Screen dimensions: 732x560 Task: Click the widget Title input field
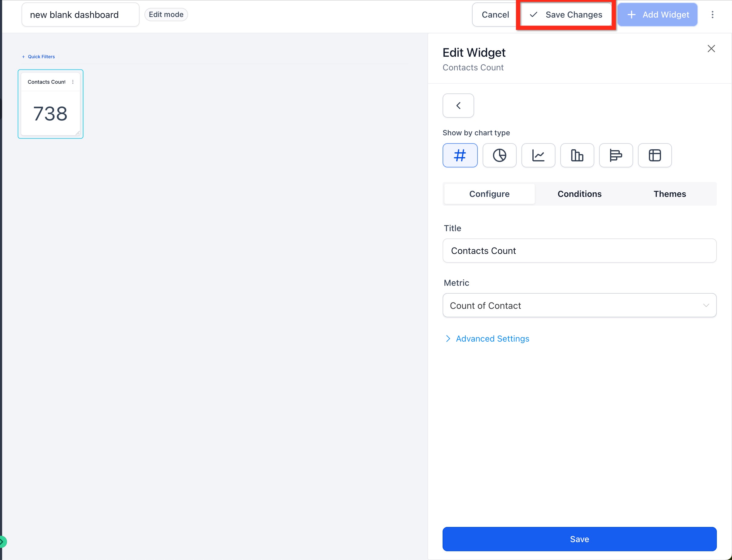pos(579,251)
